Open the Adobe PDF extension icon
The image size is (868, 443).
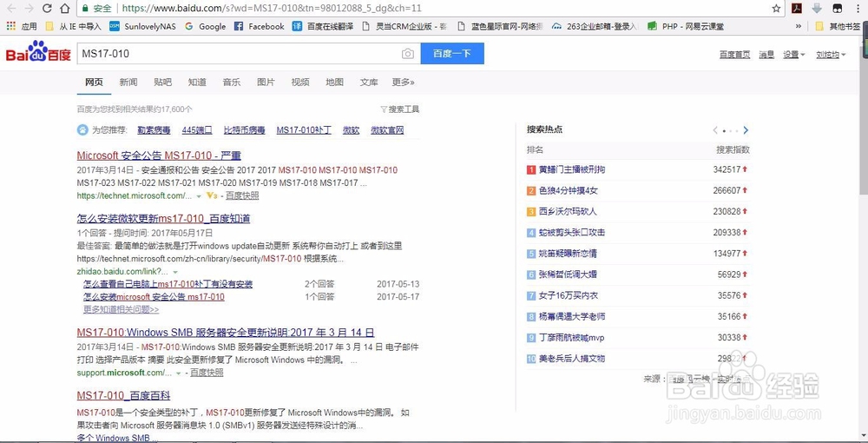tap(797, 9)
